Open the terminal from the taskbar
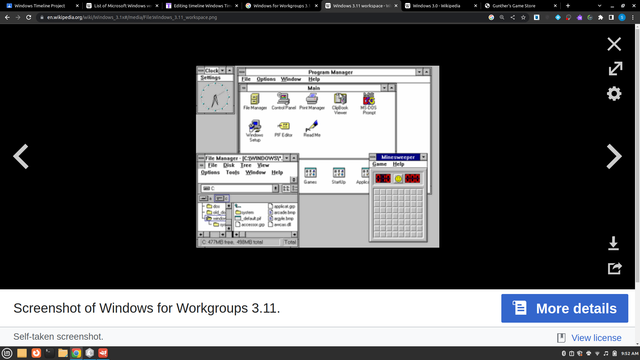The image size is (640, 360). 49,353
